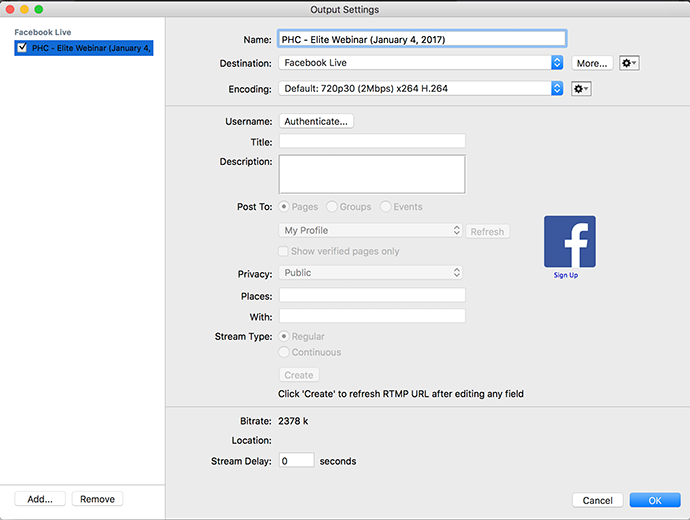Screen dimensions: 690x520
Task: Select PHC - Elite Webinar in the output list
Action: [84, 48]
